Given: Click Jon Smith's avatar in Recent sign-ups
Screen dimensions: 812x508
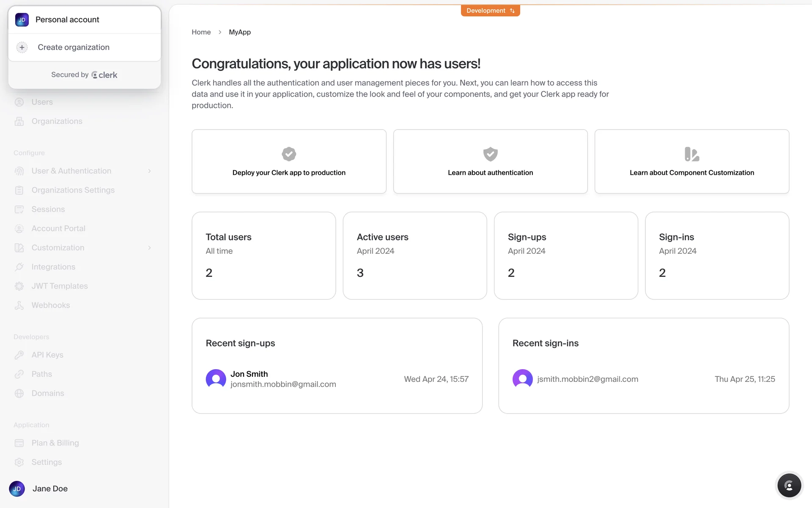Looking at the screenshot, I should 216,379.
